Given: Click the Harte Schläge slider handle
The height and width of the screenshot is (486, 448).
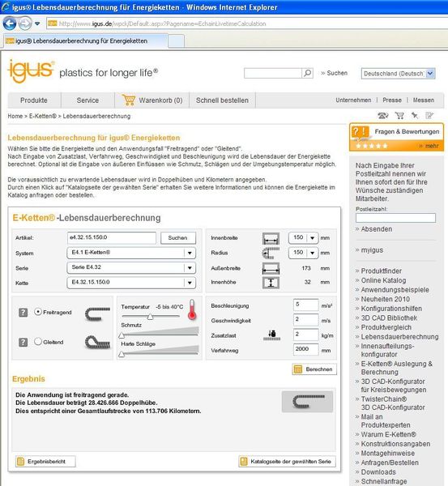Looking at the screenshot, I should 122,354.
